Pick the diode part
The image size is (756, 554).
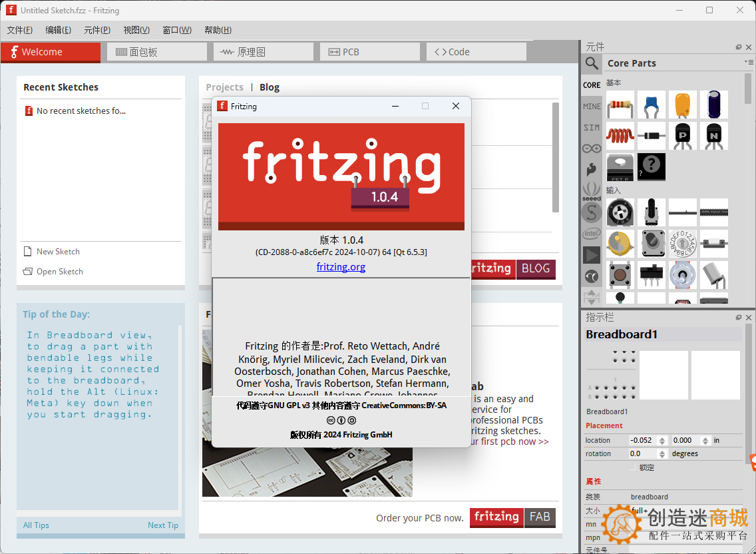pyautogui.click(x=652, y=136)
